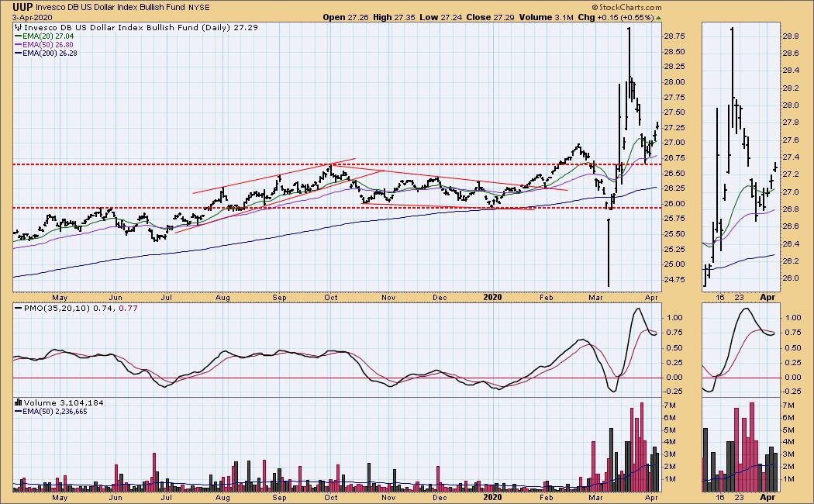The width and height of the screenshot is (814, 504).
Task: Click the 28.75 price axis label
Action: [674, 36]
